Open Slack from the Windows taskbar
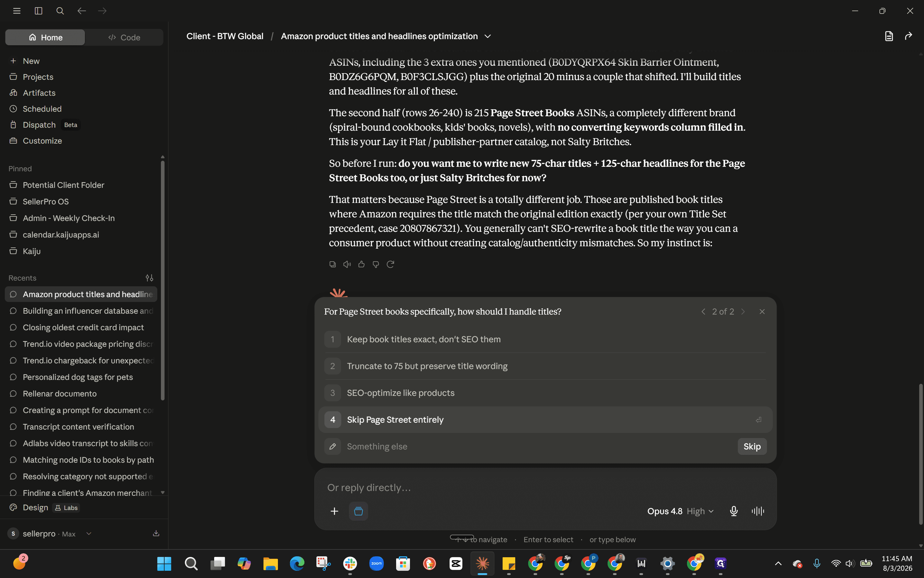 [x=350, y=564]
